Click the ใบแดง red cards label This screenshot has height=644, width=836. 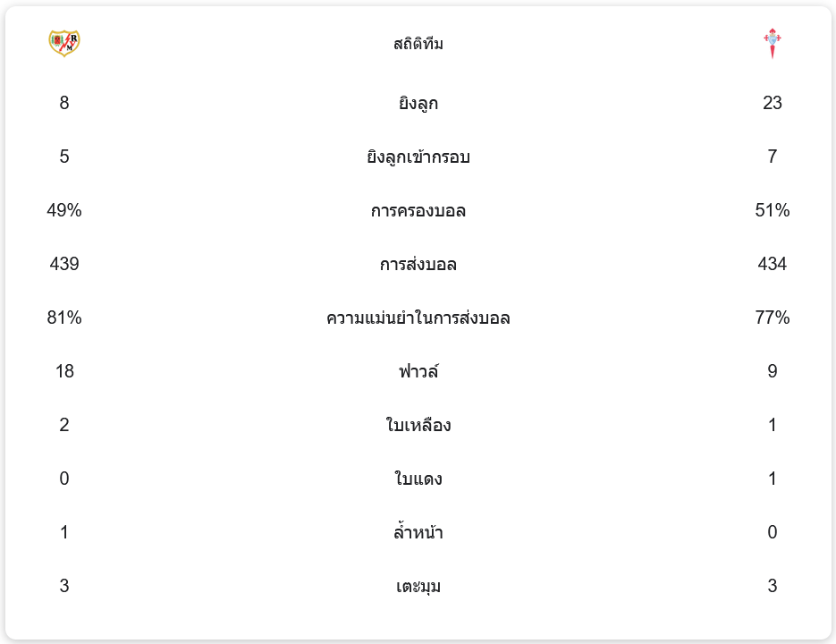(x=418, y=479)
